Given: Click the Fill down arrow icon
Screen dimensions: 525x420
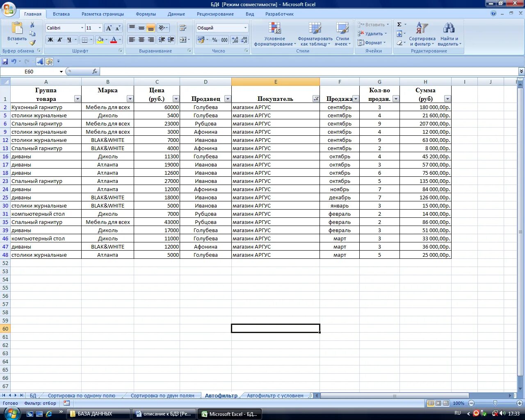Looking at the screenshot, I should (399, 34).
